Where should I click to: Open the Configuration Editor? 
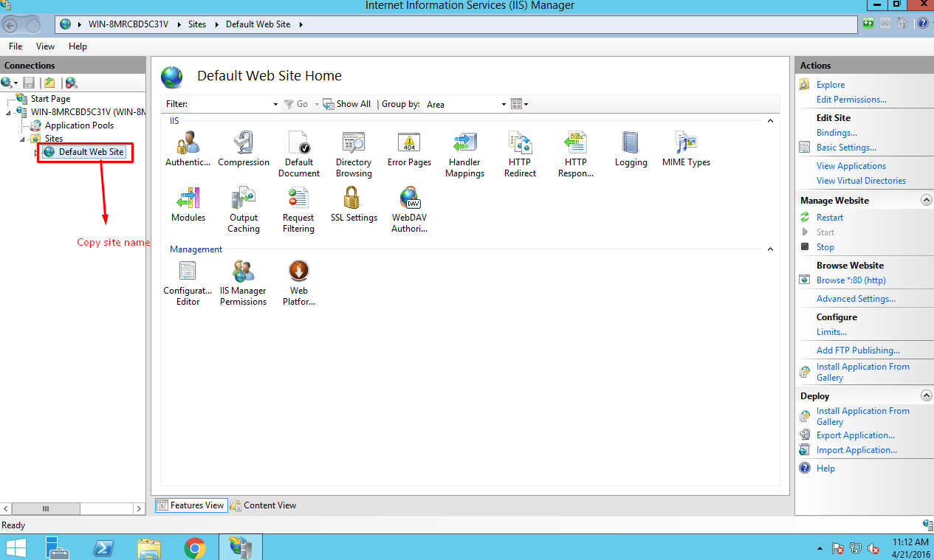(x=188, y=283)
